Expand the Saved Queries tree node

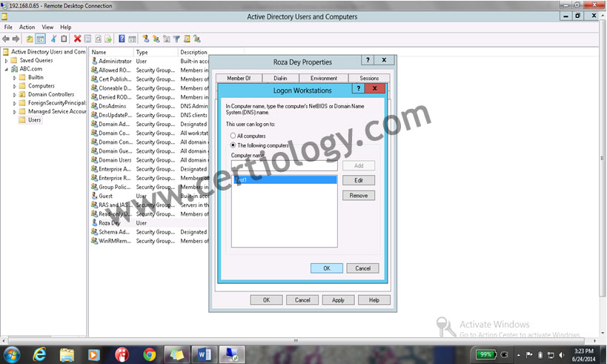pos(6,60)
